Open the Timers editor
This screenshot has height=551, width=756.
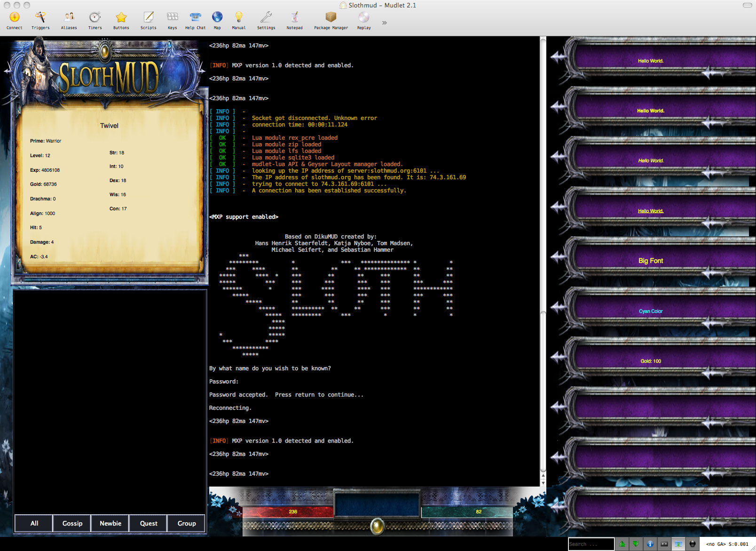(95, 21)
